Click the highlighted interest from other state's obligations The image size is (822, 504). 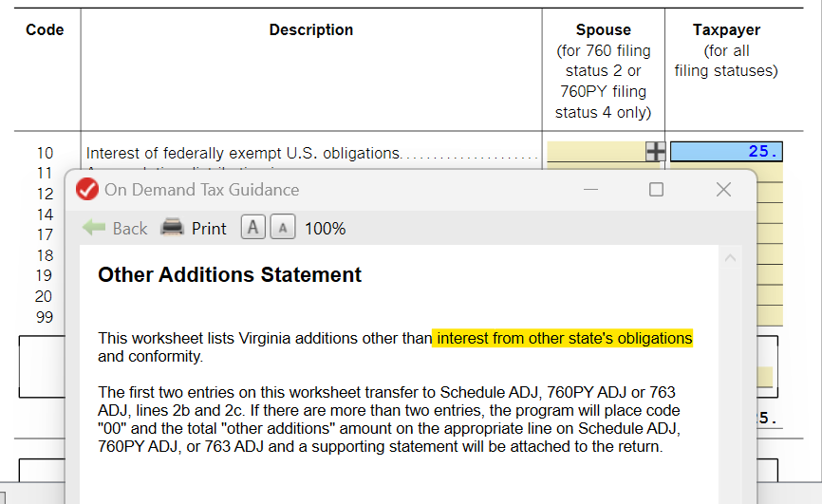pos(563,338)
